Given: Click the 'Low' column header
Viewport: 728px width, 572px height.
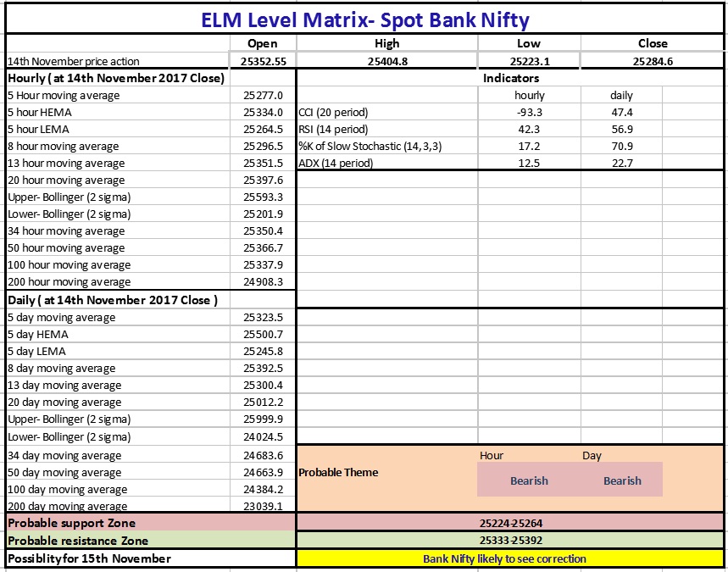Looking at the screenshot, I should tap(528, 43).
